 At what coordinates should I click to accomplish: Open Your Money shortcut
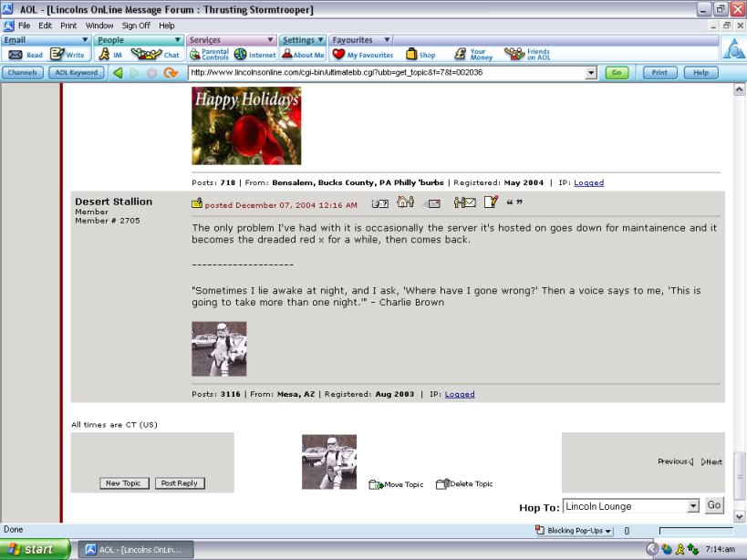[x=473, y=55]
